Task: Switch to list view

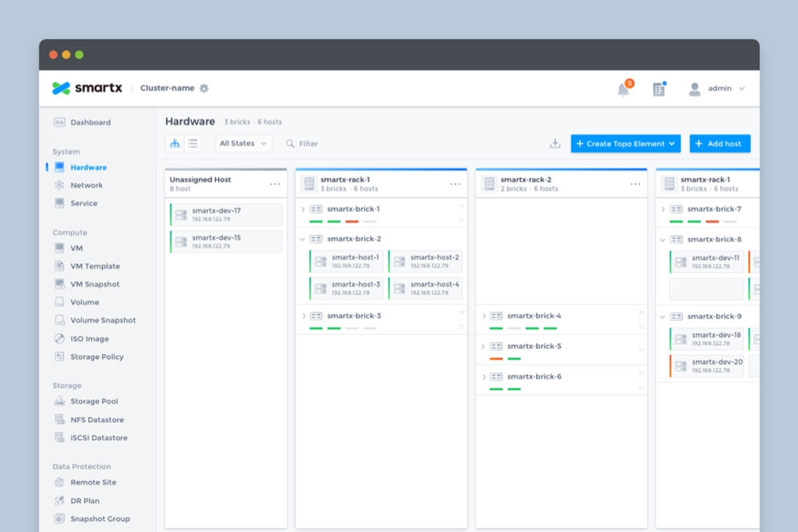Action: [x=192, y=143]
